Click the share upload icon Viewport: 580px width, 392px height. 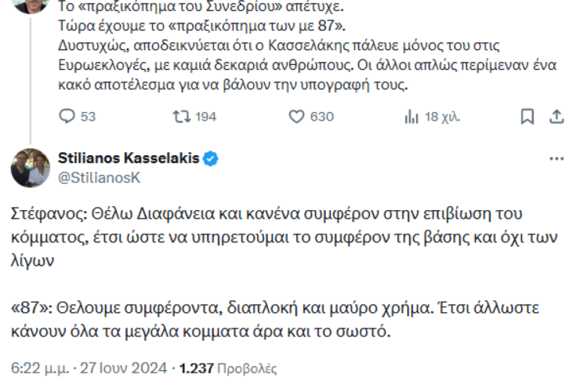(x=556, y=117)
